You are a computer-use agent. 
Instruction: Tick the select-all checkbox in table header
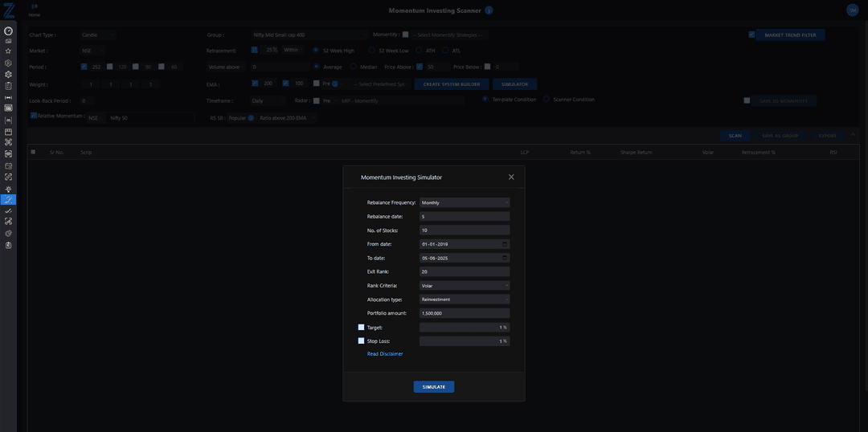coord(33,152)
